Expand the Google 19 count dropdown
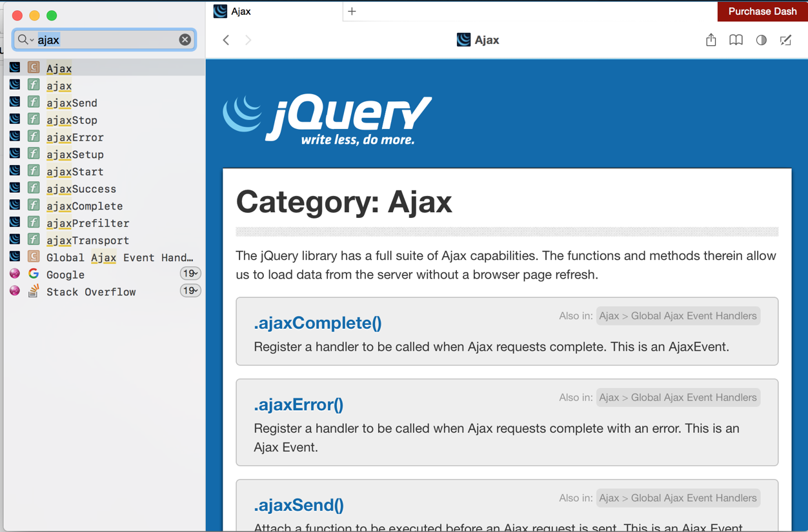Viewport: 808px width, 532px height. [x=190, y=273]
